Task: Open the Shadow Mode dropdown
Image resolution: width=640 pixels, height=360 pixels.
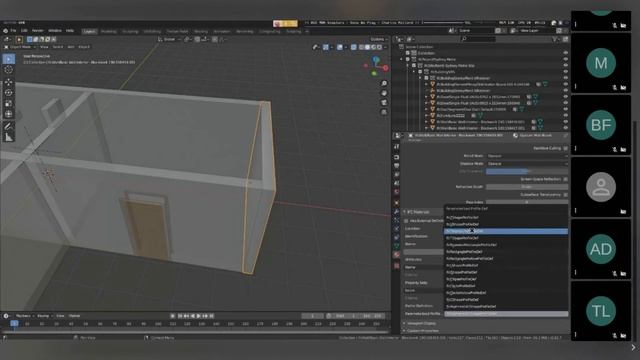Action: [527, 164]
